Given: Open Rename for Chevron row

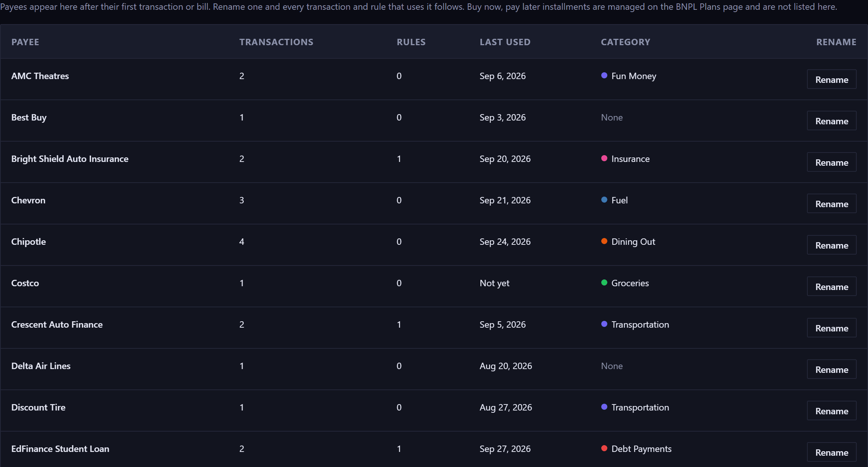Looking at the screenshot, I should click(831, 204).
